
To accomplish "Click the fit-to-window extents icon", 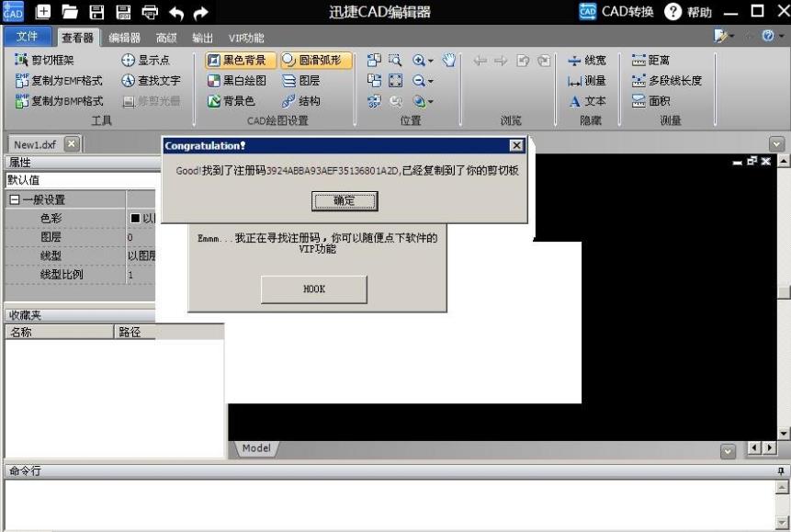I will point(395,80).
